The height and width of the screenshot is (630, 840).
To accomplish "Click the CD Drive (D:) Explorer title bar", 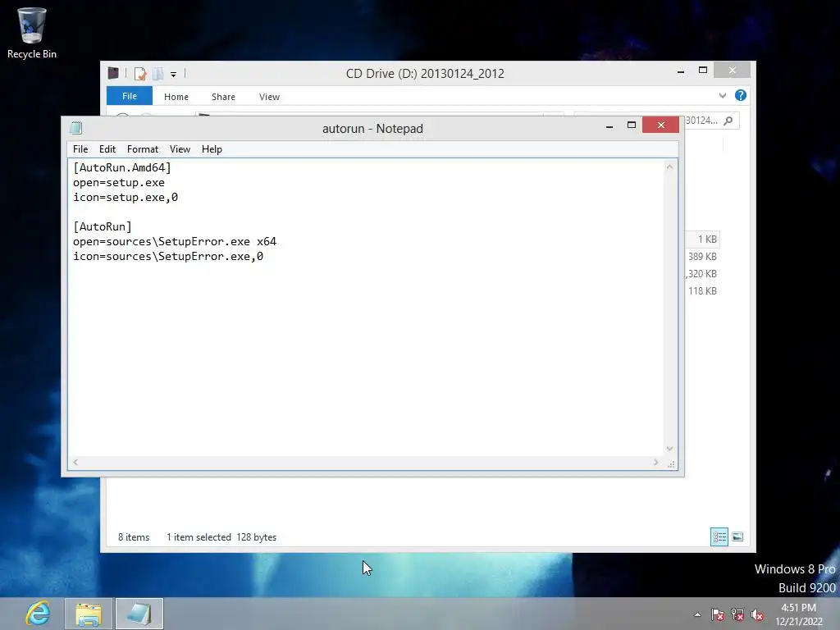I will 425,73.
